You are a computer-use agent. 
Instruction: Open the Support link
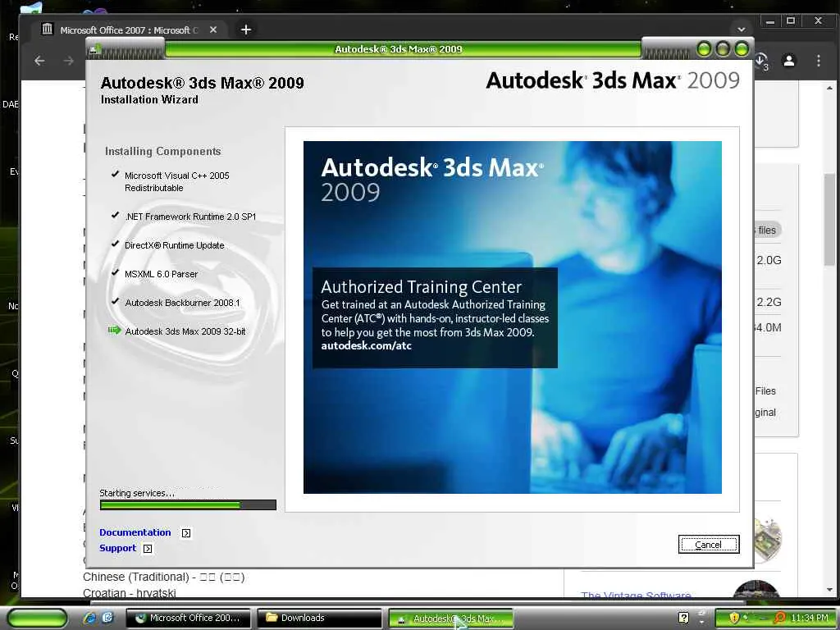(x=118, y=548)
